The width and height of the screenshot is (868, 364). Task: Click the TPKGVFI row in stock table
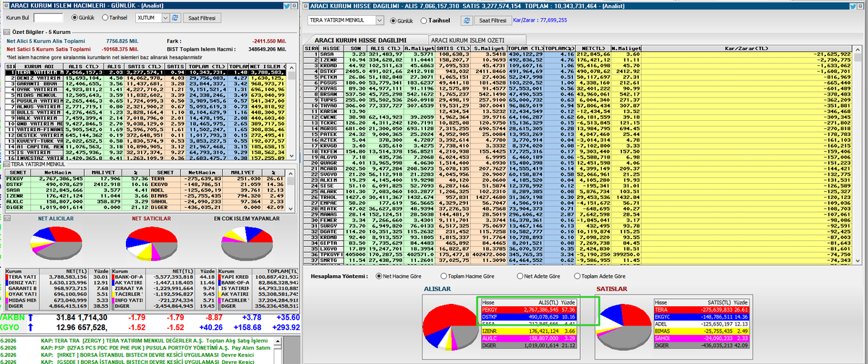pyautogui.click(x=579, y=254)
